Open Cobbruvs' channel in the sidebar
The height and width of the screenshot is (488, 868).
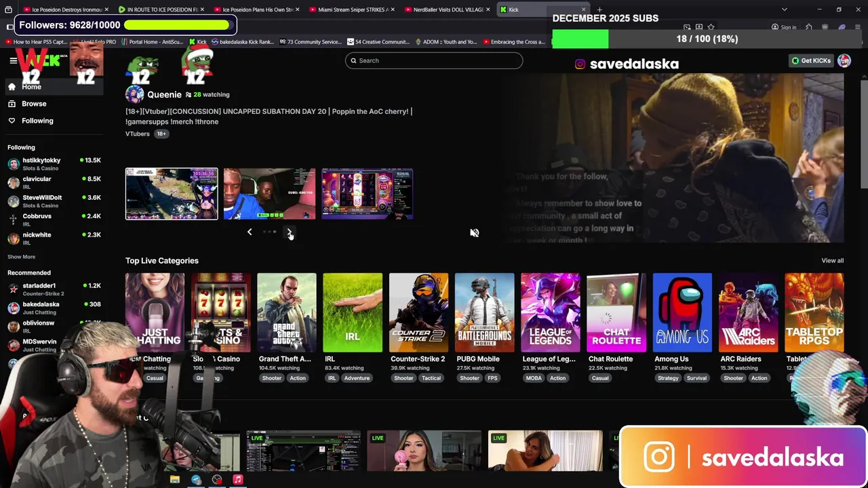tap(54, 220)
